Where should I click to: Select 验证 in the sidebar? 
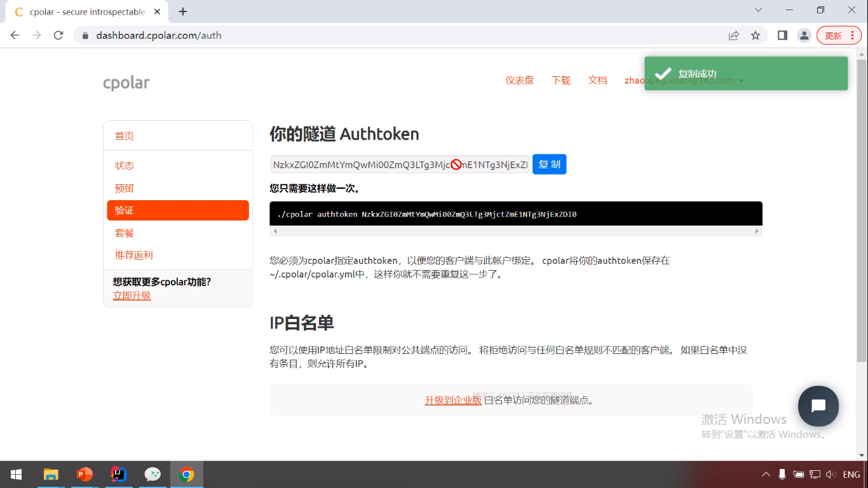click(178, 210)
